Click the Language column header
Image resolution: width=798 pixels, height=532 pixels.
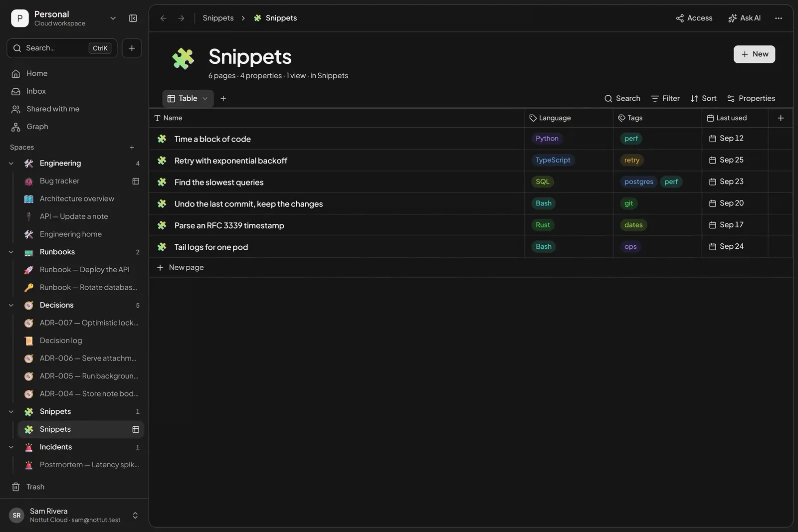[x=569, y=118]
